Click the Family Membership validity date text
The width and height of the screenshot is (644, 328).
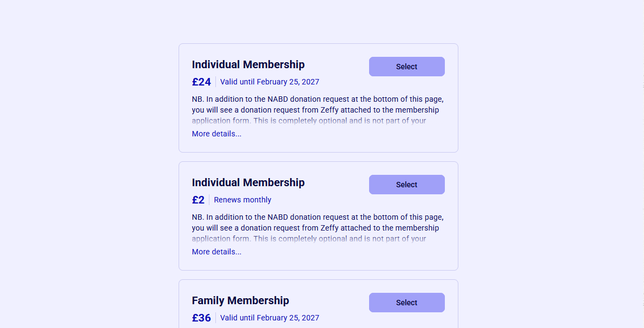pos(270,318)
